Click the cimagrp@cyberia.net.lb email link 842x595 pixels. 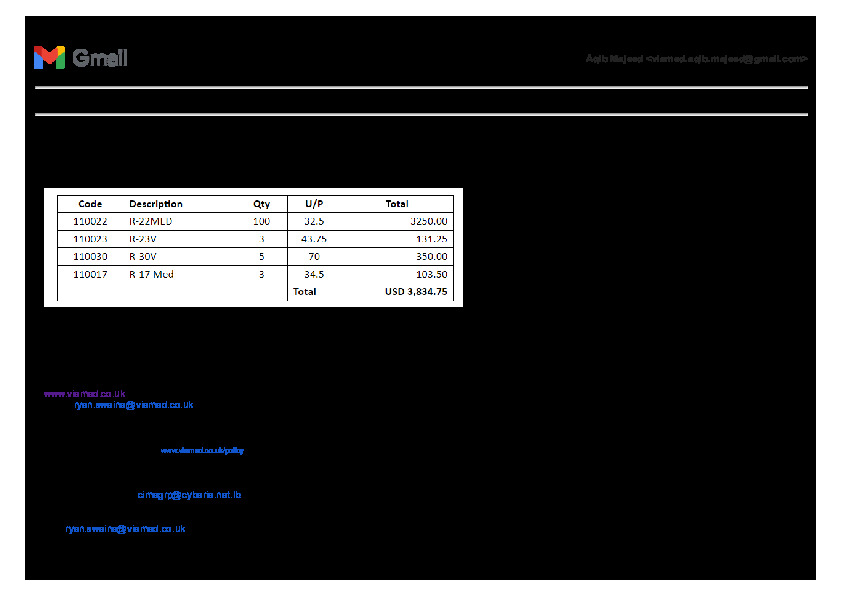point(189,495)
